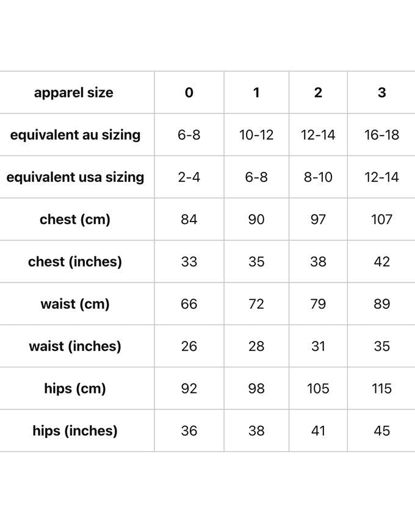Select chest cm value 84
This screenshot has width=415, height=532.
tap(189, 219)
